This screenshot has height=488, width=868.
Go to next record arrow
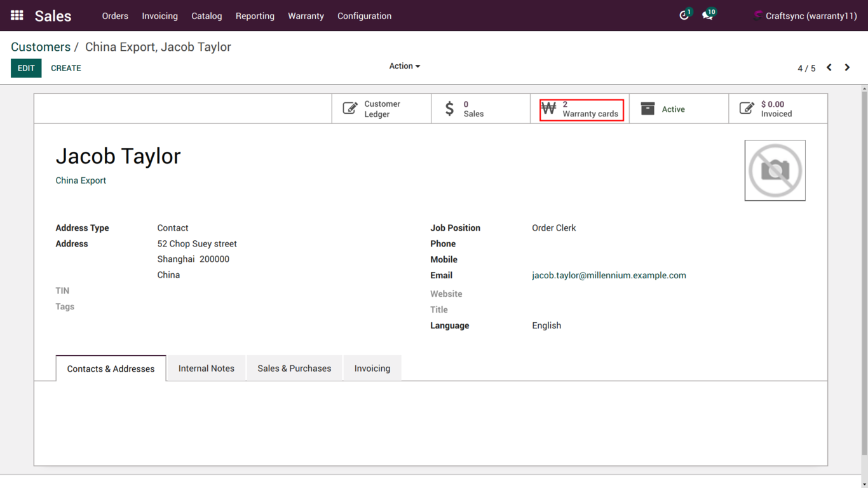(847, 67)
